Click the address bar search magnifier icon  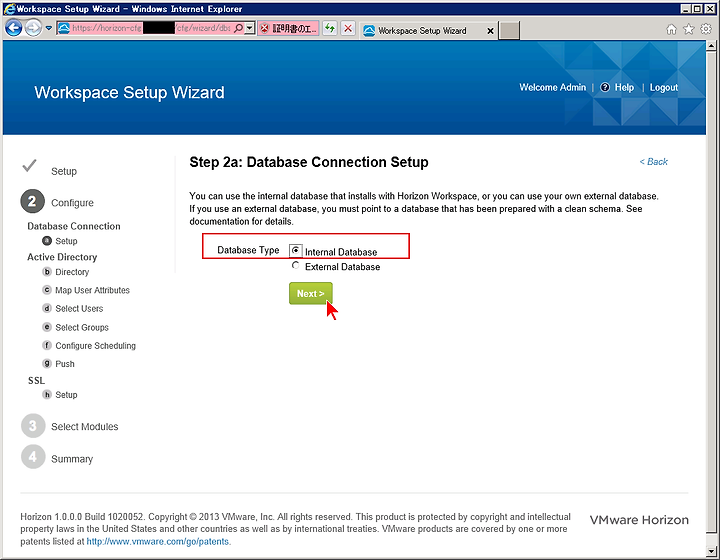[238, 28]
